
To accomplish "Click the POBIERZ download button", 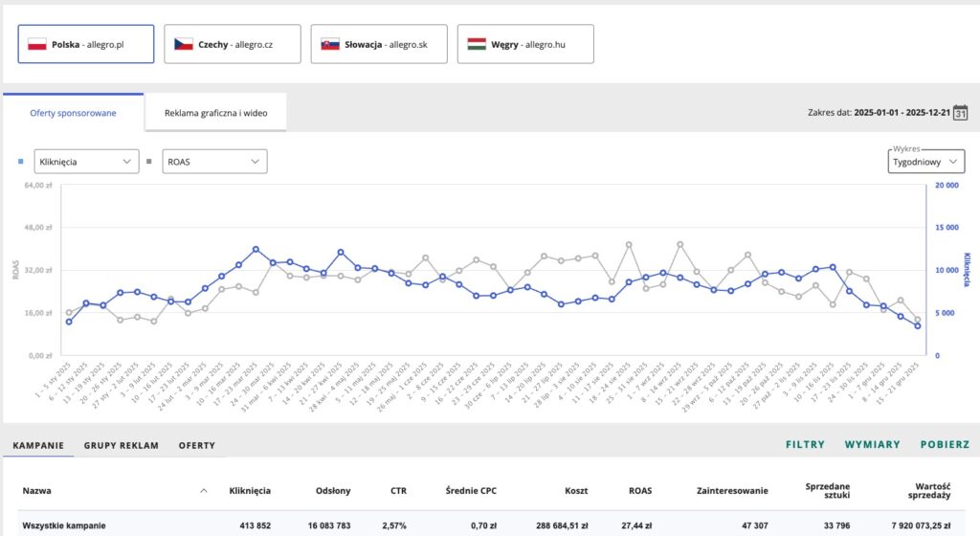I will point(944,445).
